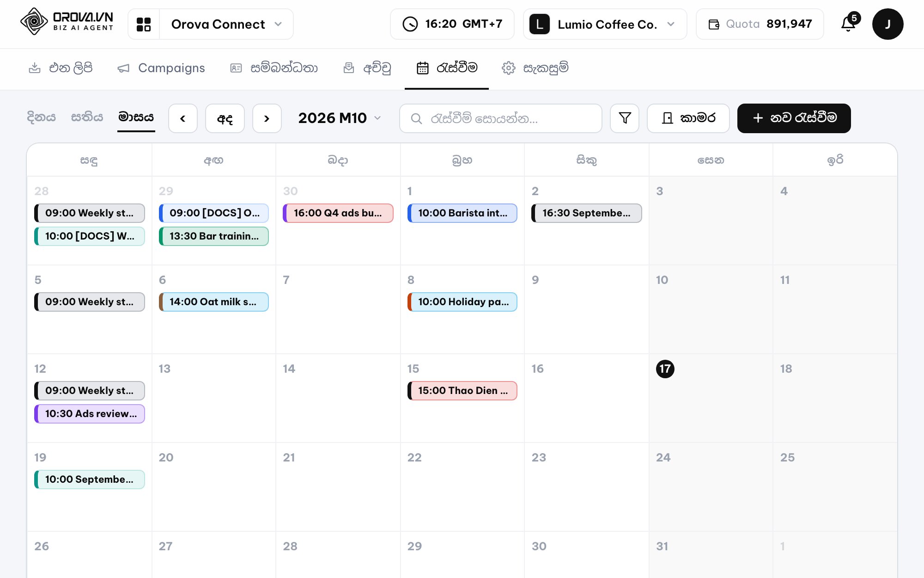Screen dimensions: 924x578
Task: Select the රැස්වීම meetings tab
Action: point(447,68)
